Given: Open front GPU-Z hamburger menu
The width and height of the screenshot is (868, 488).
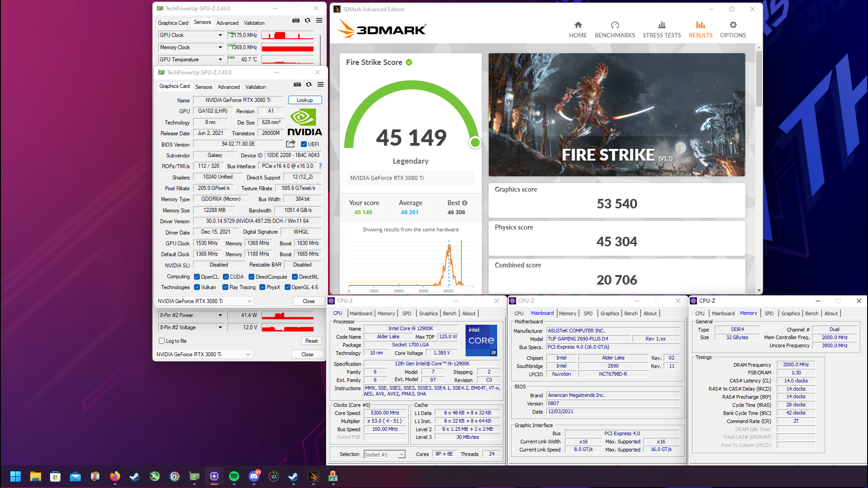Looking at the screenshot, I should tap(320, 84).
